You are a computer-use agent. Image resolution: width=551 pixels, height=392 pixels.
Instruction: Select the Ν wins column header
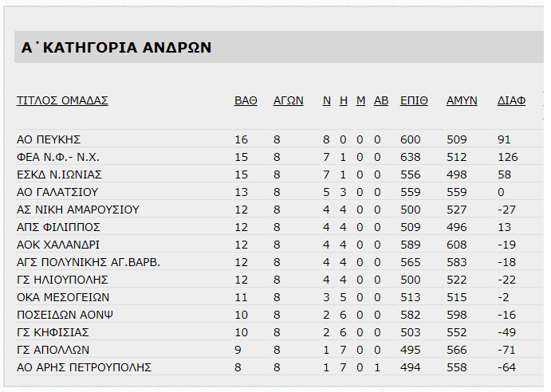(x=326, y=101)
